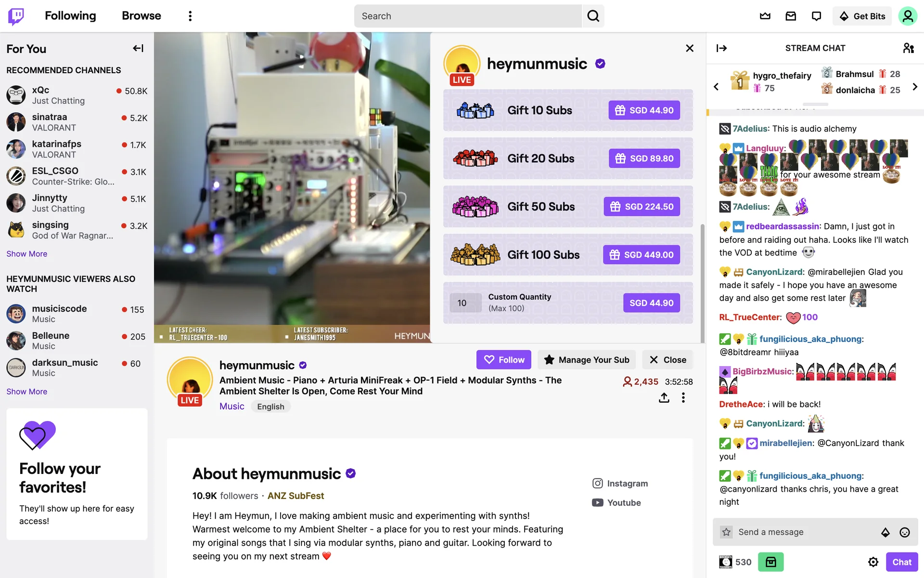Open the chat emote picker smiley

click(905, 532)
